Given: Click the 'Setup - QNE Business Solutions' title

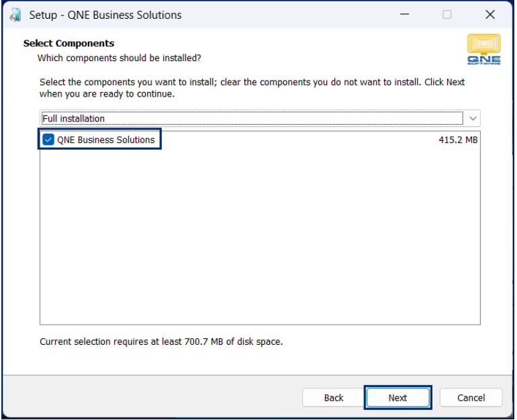Looking at the screenshot, I should (105, 15).
